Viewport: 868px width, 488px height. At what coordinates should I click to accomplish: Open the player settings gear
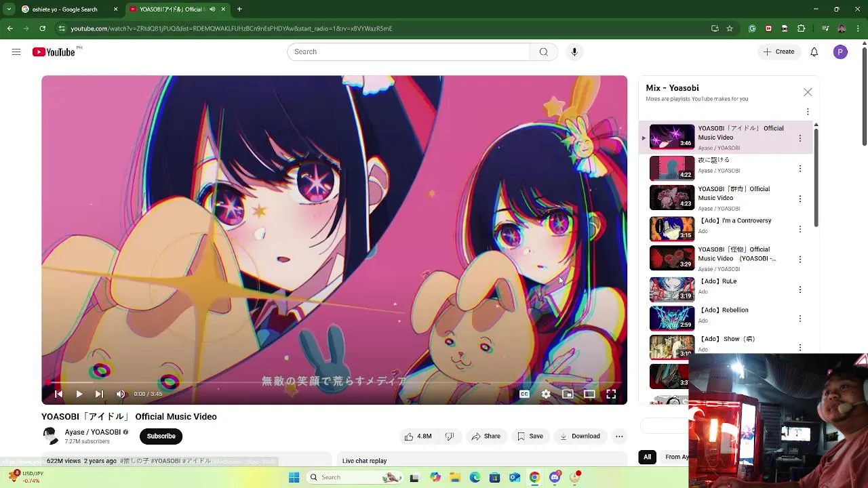tap(546, 394)
